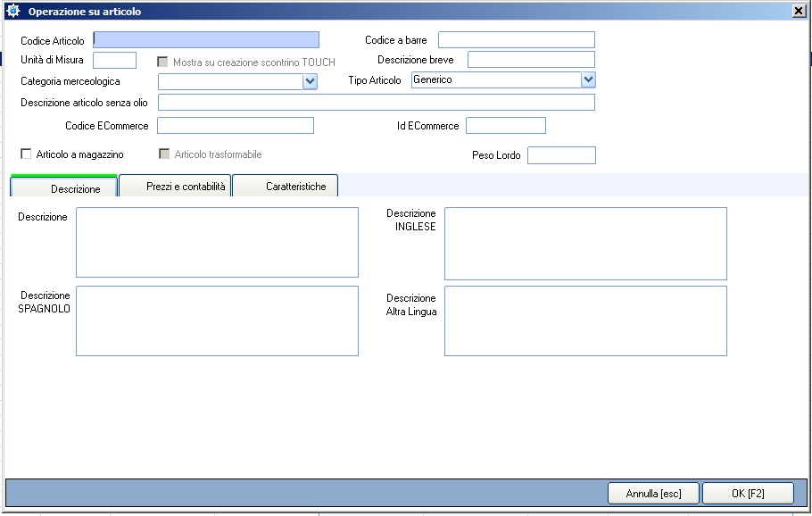
Task: Enable the Articolo a magazzino checkbox
Action: tap(26, 154)
